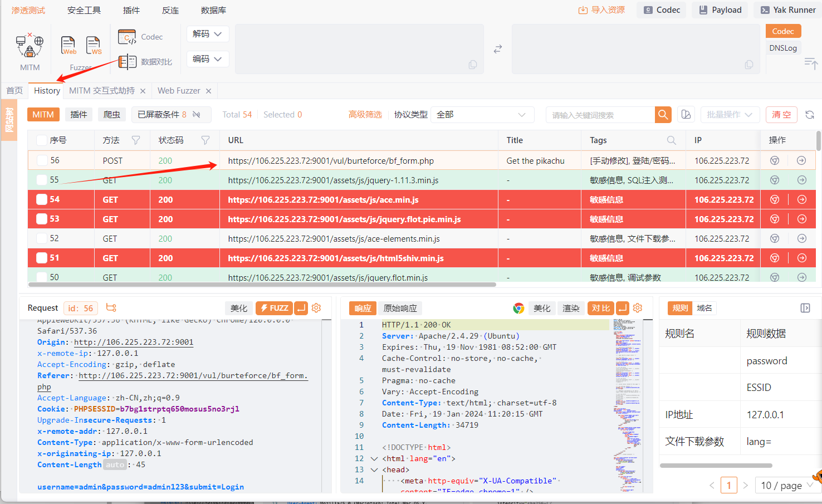
Task: Search the Tags column
Action: pos(672,140)
